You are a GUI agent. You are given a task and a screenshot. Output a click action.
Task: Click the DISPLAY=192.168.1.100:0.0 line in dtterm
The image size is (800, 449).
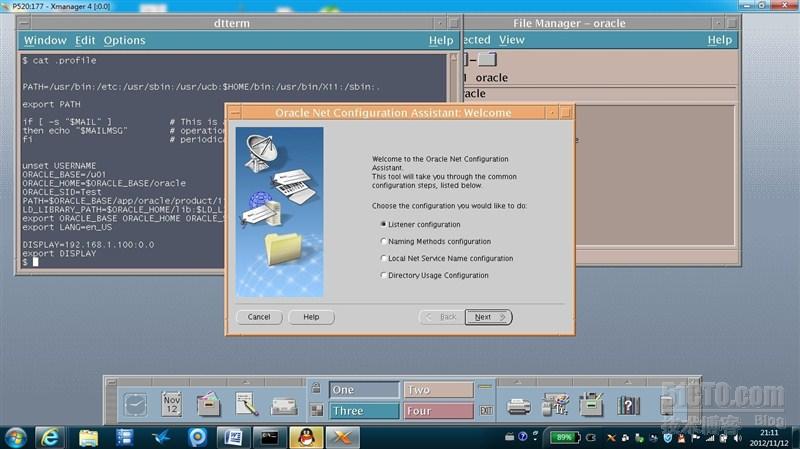click(x=88, y=244)
